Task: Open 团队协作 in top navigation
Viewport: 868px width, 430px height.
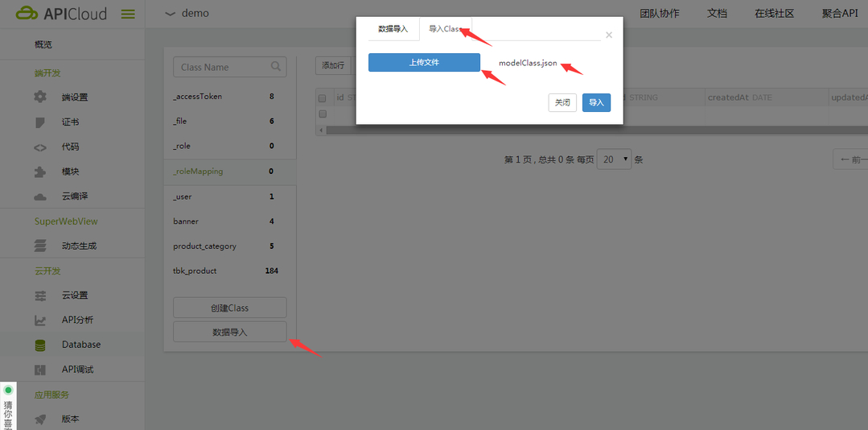Action: coord(660,14)
